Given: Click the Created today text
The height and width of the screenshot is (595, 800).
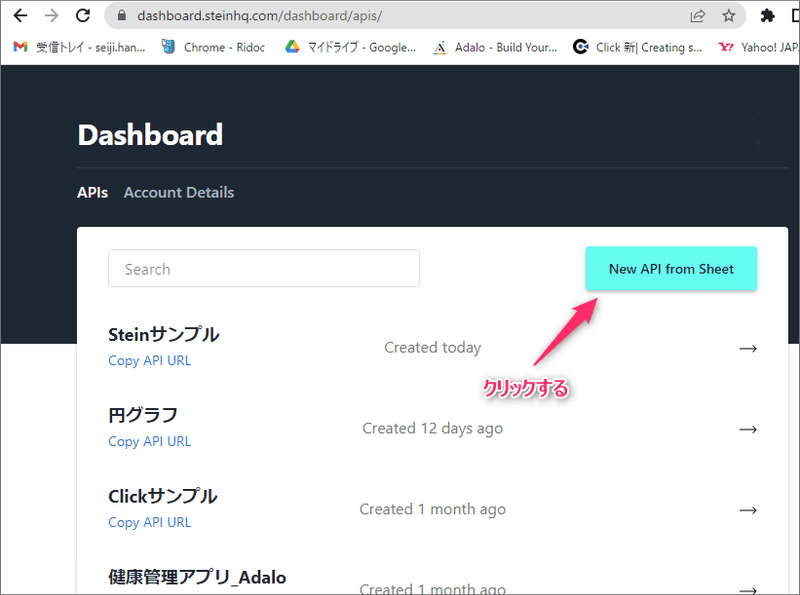Looking at the screenshot, I should click(433, 348).
